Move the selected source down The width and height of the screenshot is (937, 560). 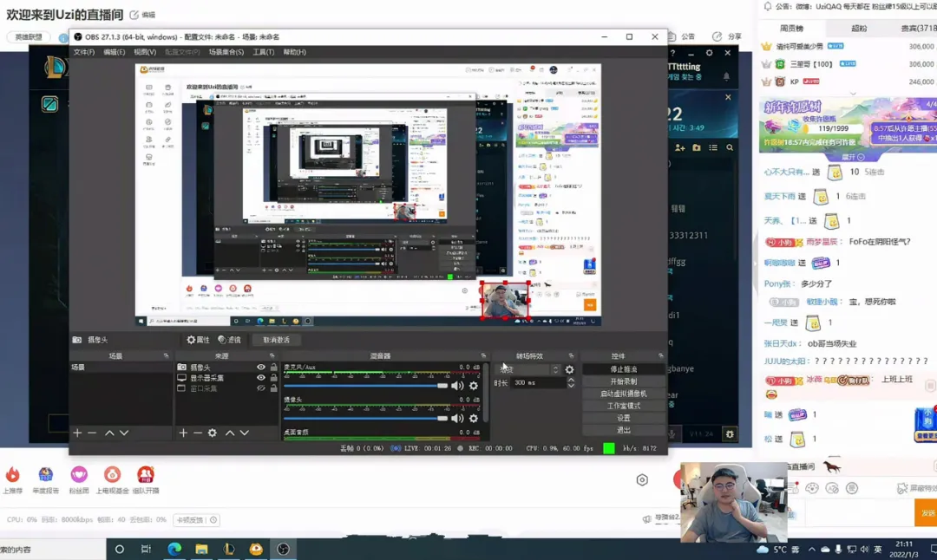tap(245, 433)
